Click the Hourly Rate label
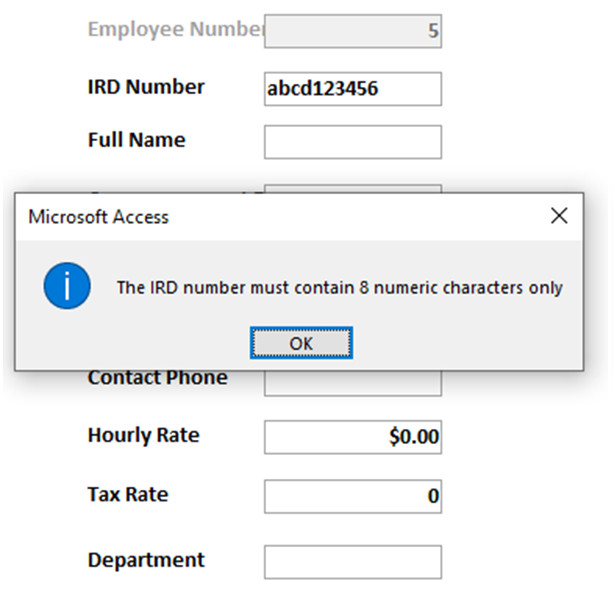 pyautogui.click(x=144, y=436)
